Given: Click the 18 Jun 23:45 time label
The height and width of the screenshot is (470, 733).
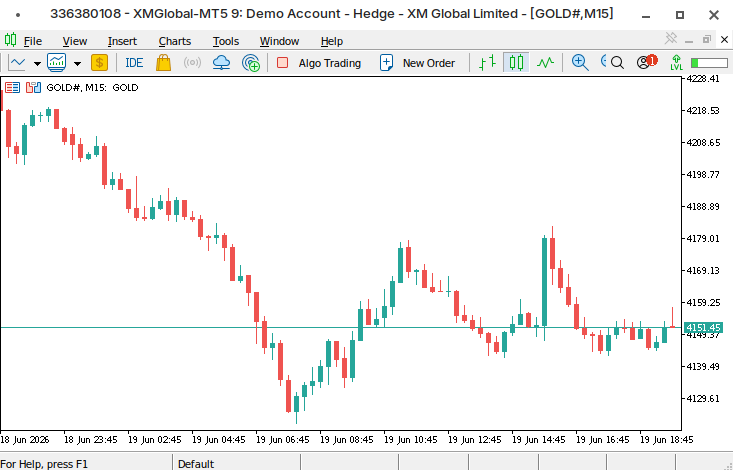Looking at the screenshot, I should pyautogui.click(x=90, y=440).
